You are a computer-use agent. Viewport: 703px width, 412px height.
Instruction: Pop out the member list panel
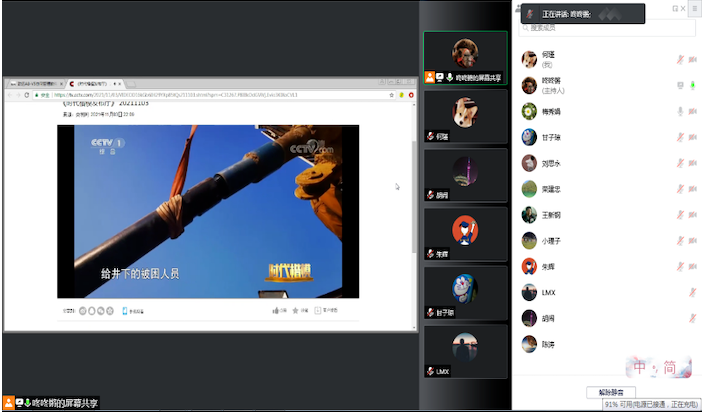[675, 9]
